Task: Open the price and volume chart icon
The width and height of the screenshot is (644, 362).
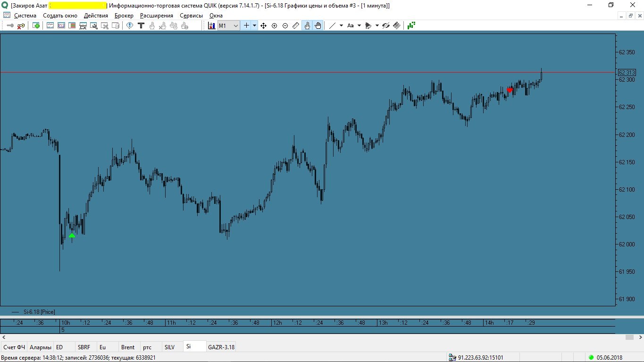Action: click(x=211, y=25)
